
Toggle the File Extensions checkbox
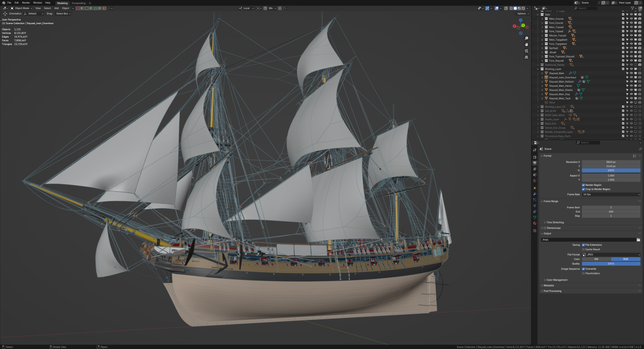click(583, 245)
